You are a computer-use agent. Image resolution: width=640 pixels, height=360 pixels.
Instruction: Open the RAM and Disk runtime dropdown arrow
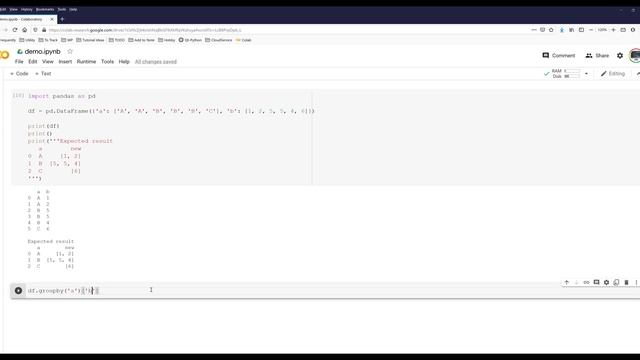coord(587,74)
